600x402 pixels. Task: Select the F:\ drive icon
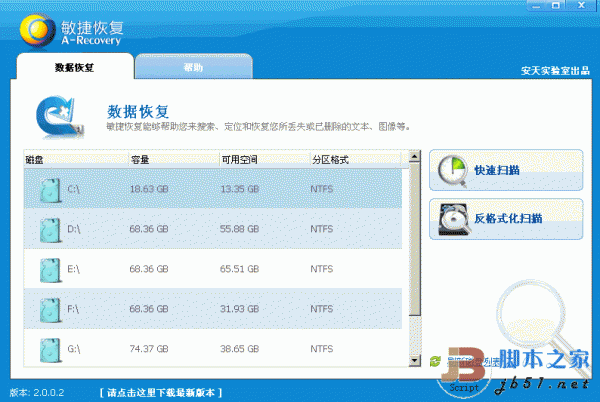click(x=51, y=310)
